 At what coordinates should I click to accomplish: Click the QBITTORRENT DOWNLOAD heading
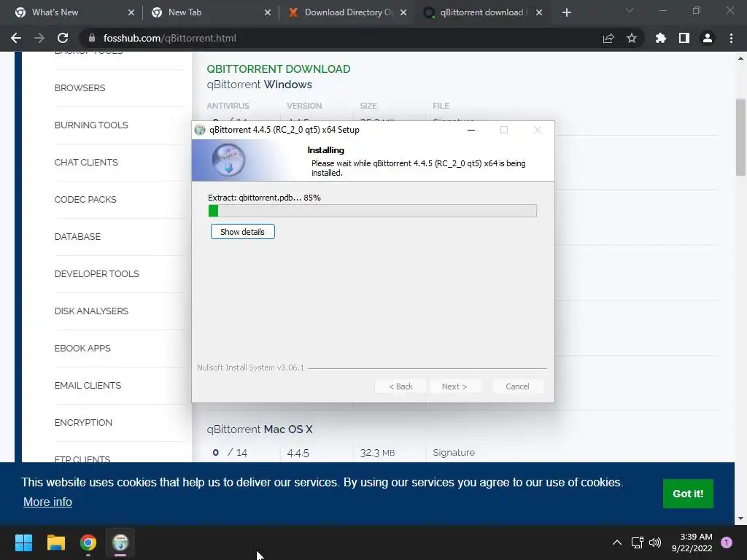[x=278, y=69]
